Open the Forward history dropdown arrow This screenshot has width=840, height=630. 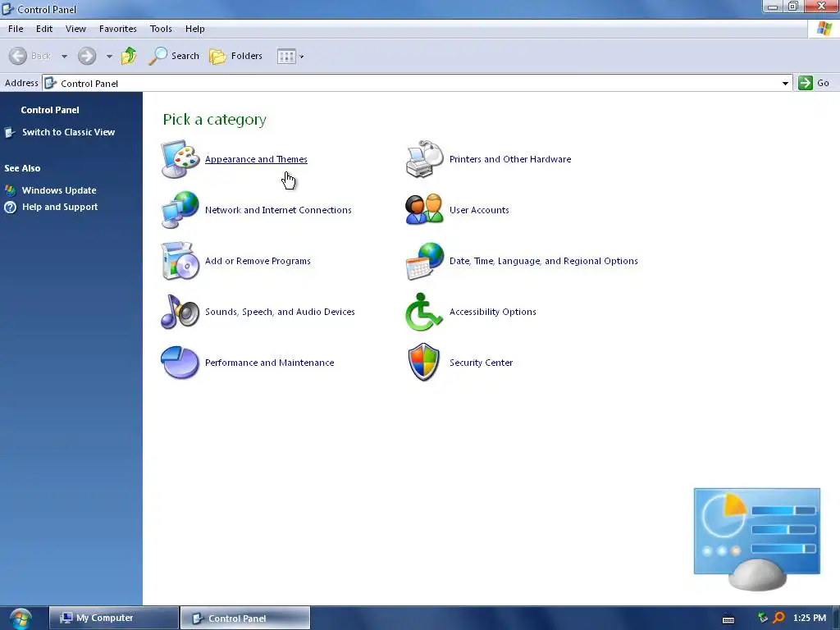click(109, 57)
